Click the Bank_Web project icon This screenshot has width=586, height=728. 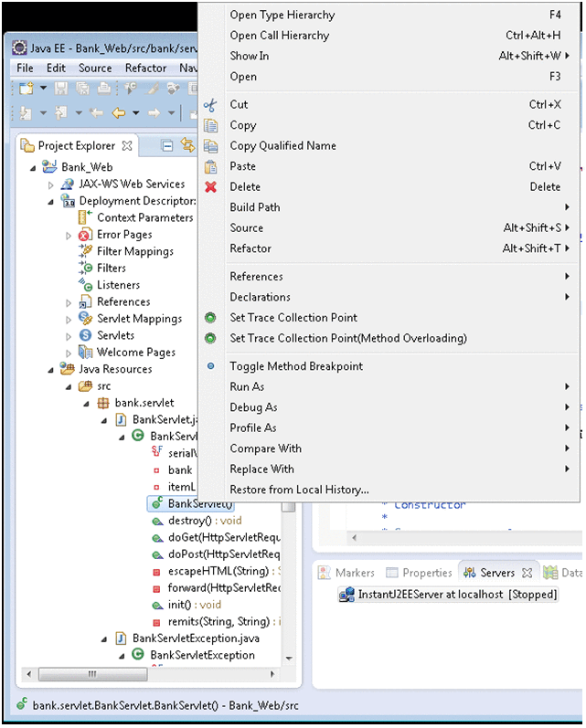coord(49,166)
